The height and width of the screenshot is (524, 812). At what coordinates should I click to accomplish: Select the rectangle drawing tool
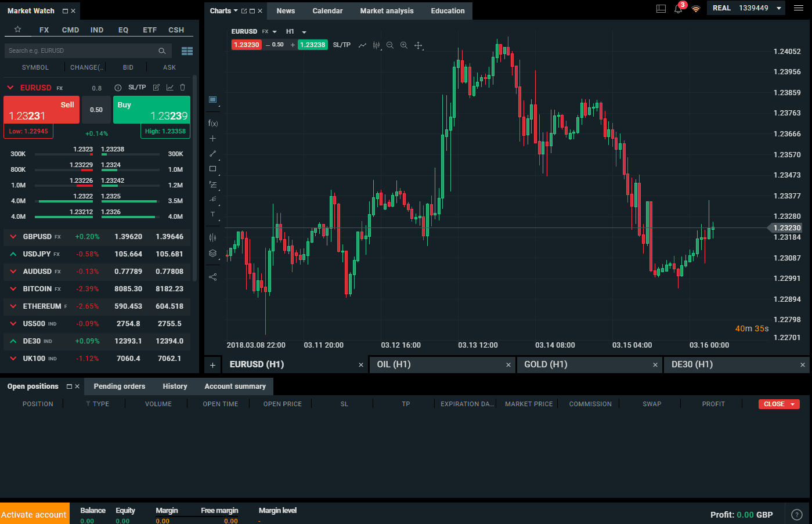[x=212, y=168]
